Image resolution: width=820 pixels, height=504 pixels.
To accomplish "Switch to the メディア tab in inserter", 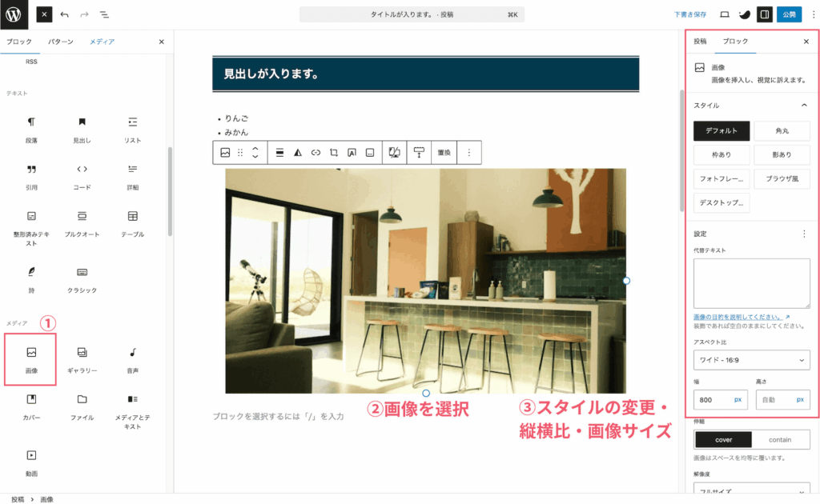I will (x=102, y=42).
